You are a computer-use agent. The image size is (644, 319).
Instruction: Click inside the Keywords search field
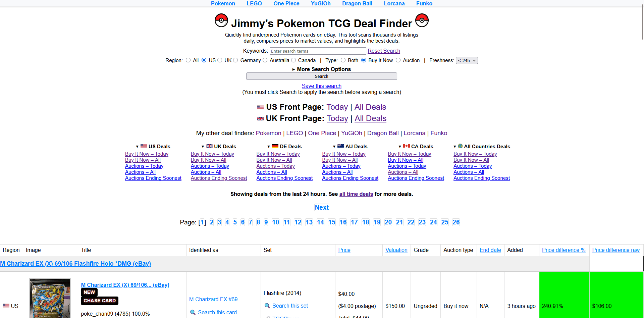click(x=317, y=51)
